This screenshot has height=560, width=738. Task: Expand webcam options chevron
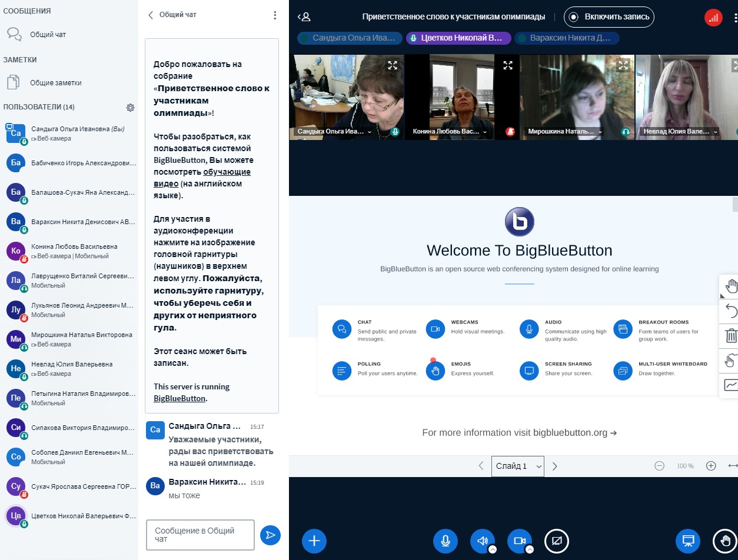click(x=530, y=550)
